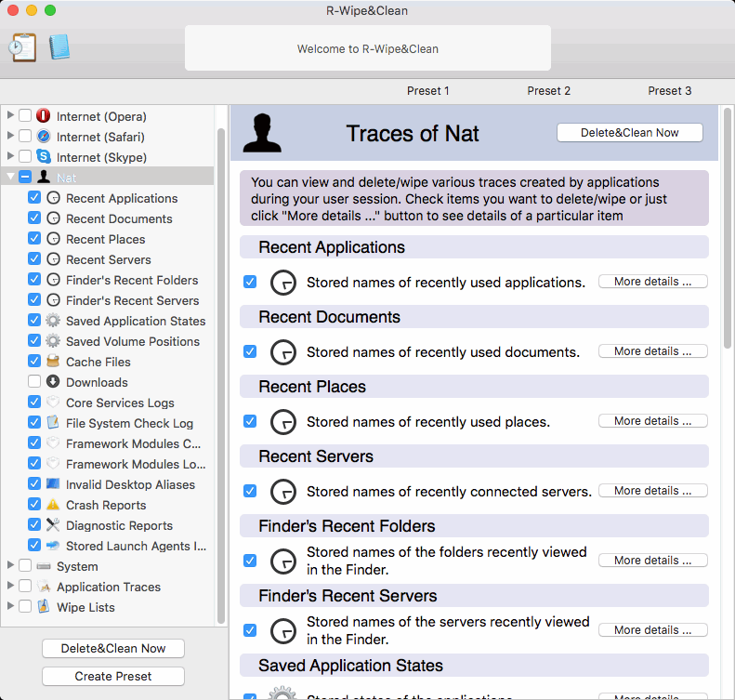735x700 pixels.
Task: Click the File System Check Log icon
Action: pos(53,422)
